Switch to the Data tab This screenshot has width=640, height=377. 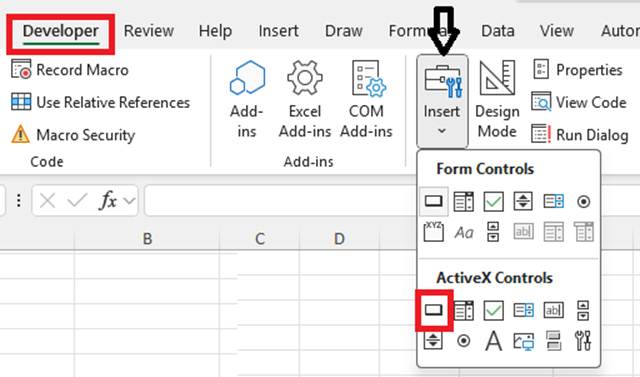pos(498,31)
